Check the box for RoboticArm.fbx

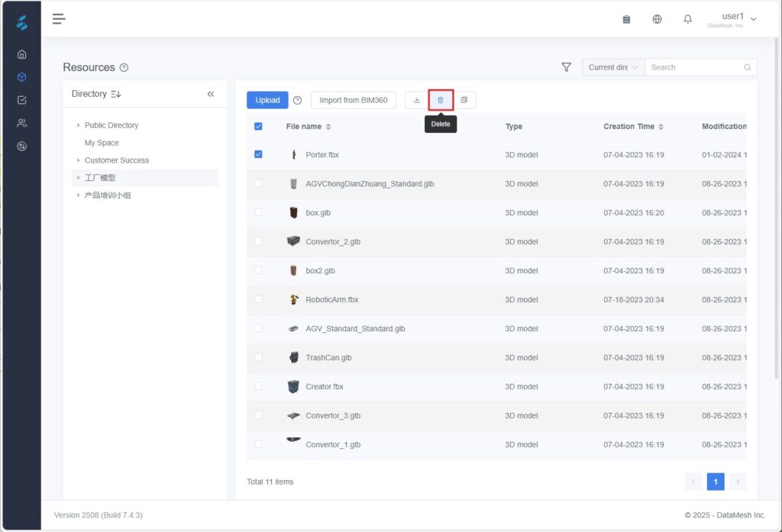(258, 299)
